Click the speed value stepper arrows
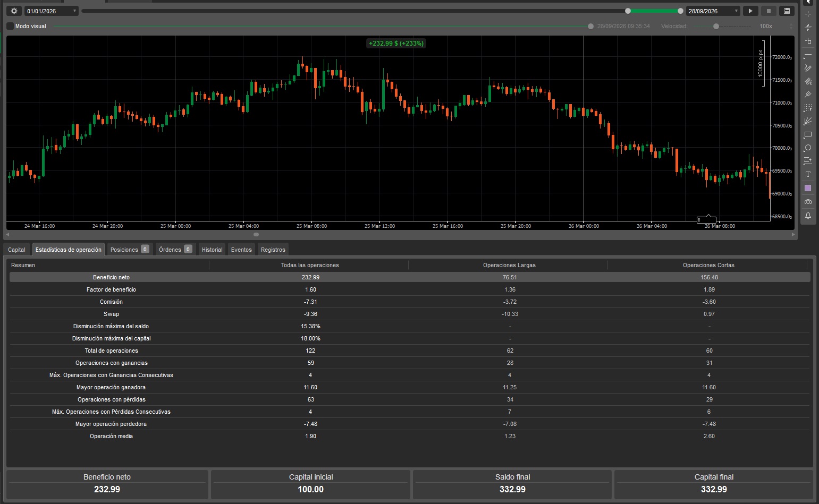Screen dimensions: 819x504 tap(791, 26)
